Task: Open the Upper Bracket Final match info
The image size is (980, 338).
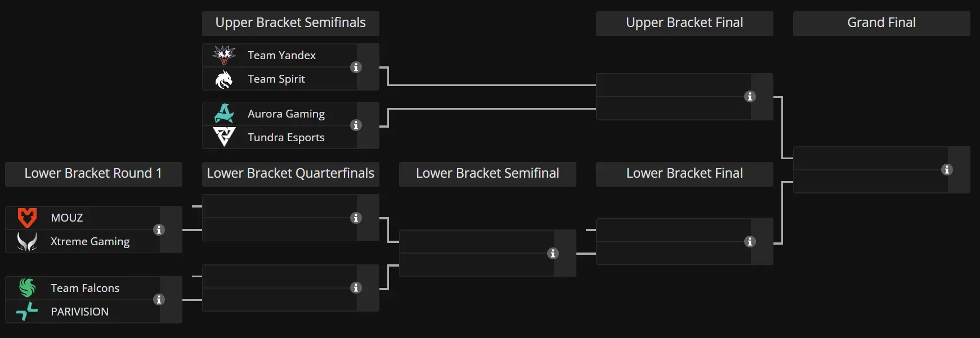Action: coord(750,97)
